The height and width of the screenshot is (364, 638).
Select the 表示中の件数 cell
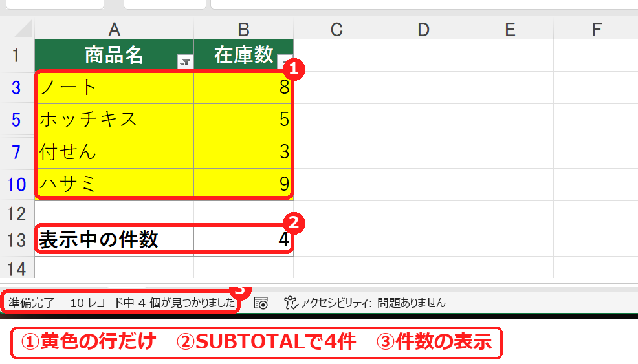[115, 240]
